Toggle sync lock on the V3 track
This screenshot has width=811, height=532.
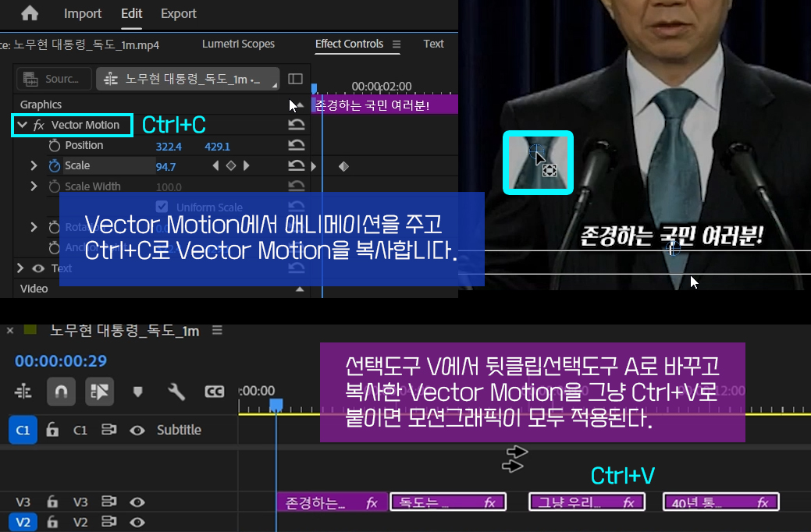click(x=108, y=502)
